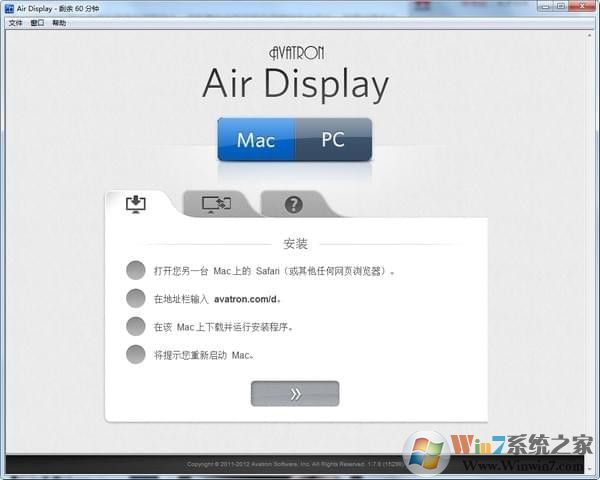This screenshot has height=480, width=600.
Task: Click the step bullet beside Safari instruction
Action: click(135, 270)
